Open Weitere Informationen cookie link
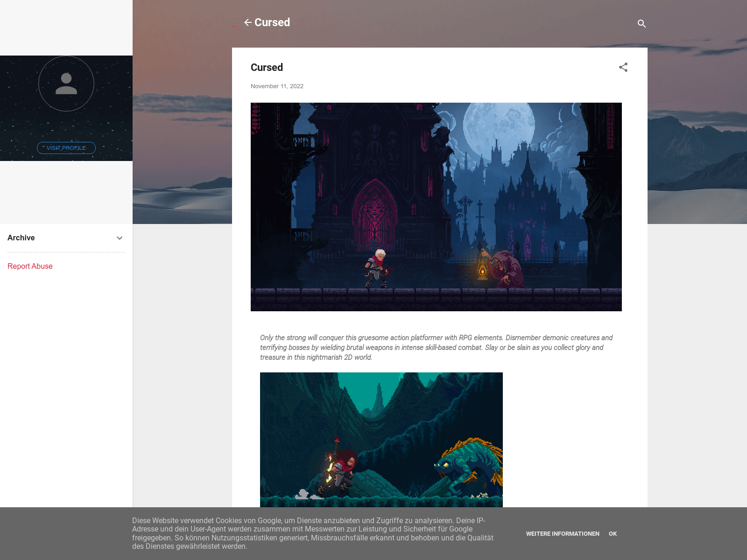 click(x=563, y=534)
